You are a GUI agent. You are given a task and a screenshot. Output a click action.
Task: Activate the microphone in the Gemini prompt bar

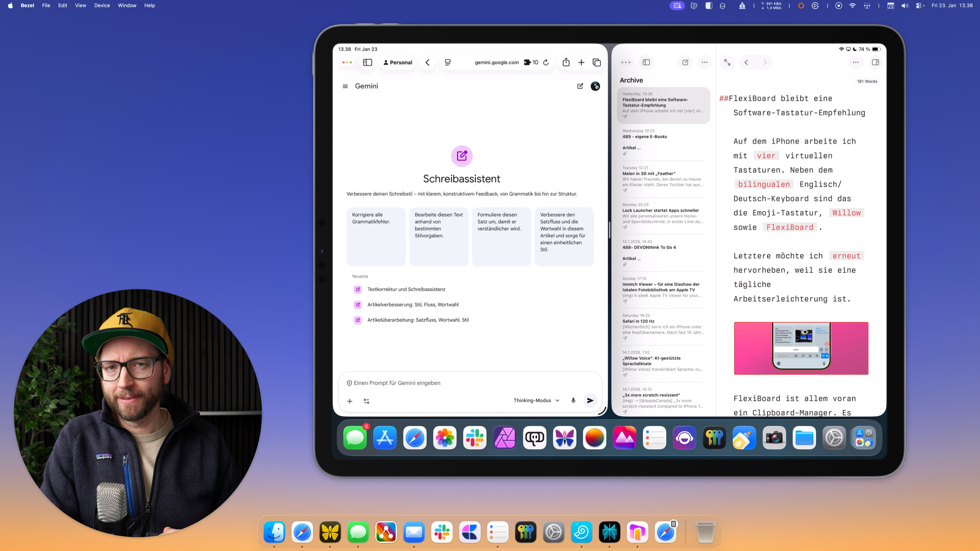573,400
